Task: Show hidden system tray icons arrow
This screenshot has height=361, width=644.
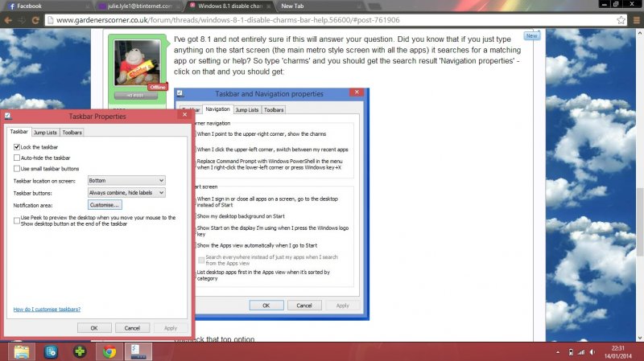Action: [x=557, y=352]
